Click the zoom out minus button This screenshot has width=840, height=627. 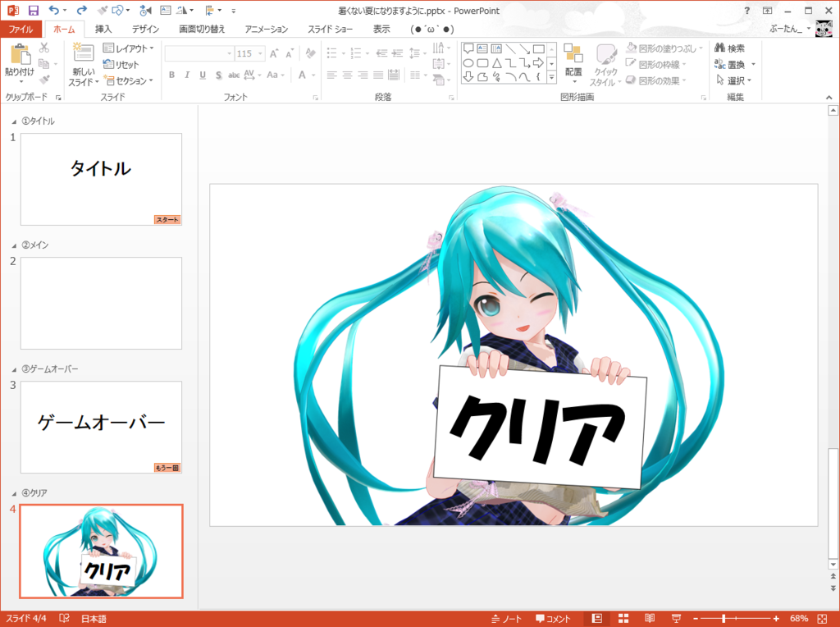696,619
